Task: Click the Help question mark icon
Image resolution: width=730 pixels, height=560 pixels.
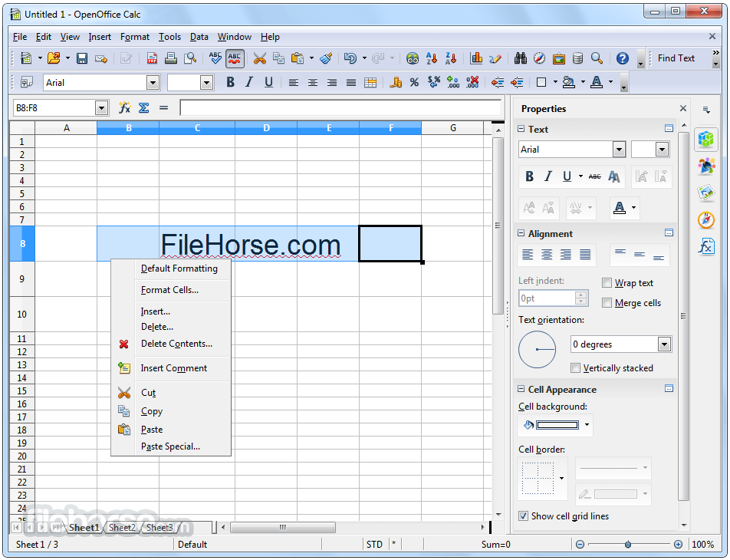Action: (623, 58)
